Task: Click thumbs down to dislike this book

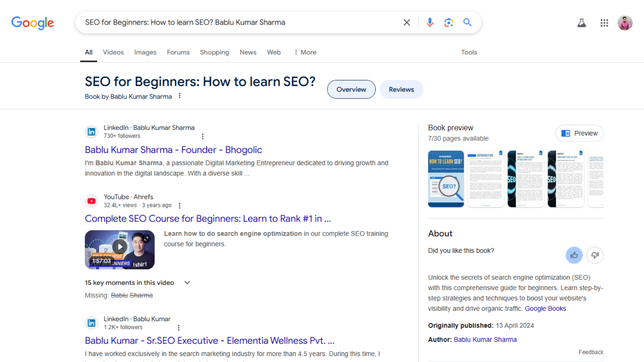Action: [595, 255]
